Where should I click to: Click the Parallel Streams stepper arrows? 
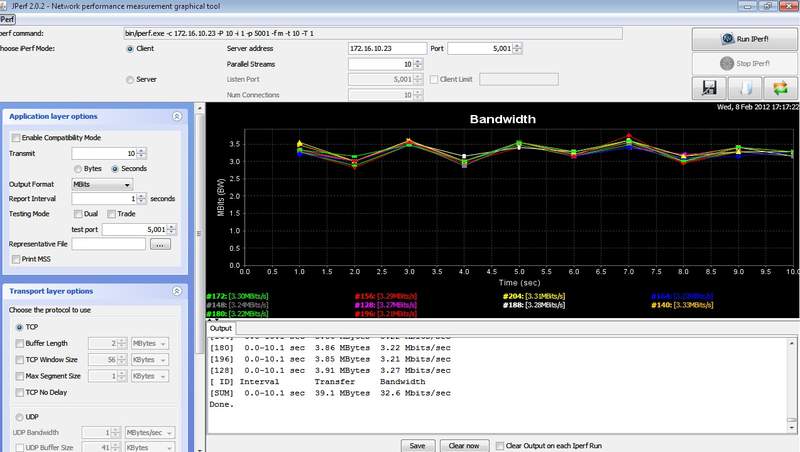pyautogui.click(x=418, y=64)
